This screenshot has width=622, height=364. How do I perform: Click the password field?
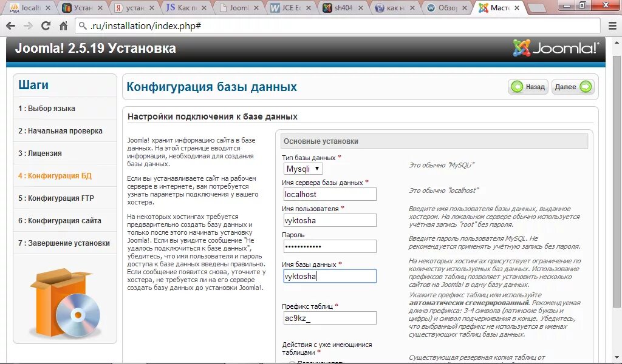click(330, 246)
